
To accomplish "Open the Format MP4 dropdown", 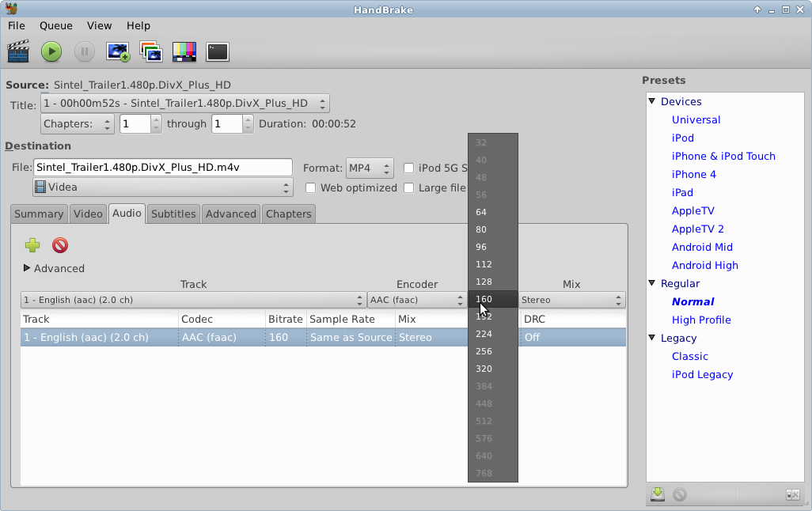I will coord(370,168).
